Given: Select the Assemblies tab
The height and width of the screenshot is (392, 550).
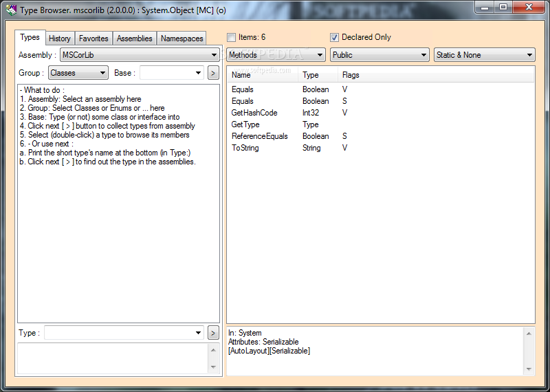Looking at the screenshot, I should tap(134, 39).
